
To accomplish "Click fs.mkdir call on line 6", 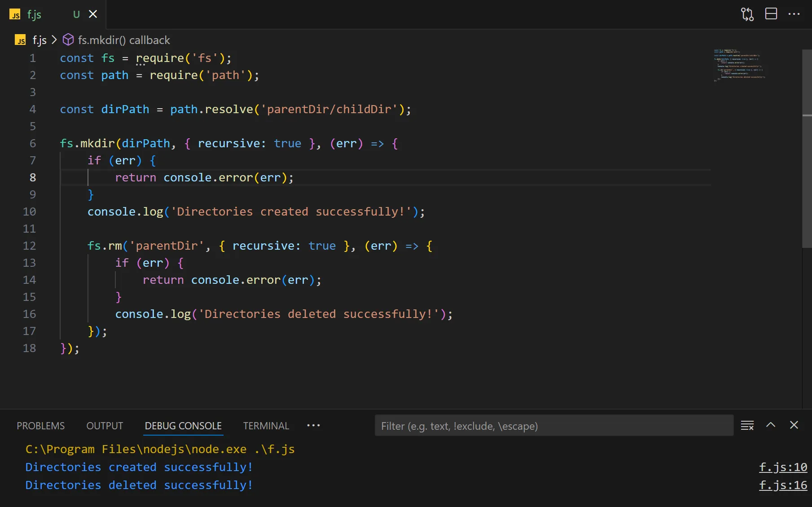I will [x=88, y=144].
